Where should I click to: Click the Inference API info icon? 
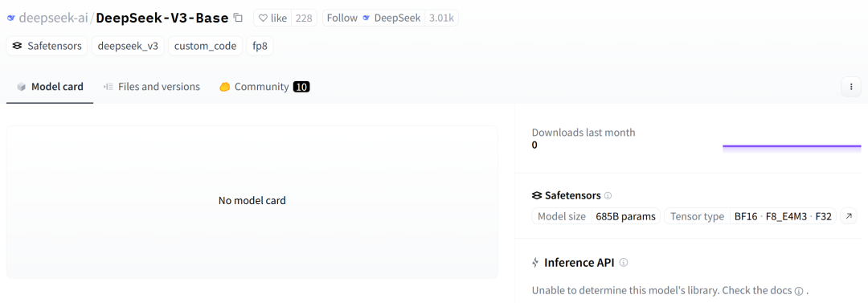(x=624, y=263)
